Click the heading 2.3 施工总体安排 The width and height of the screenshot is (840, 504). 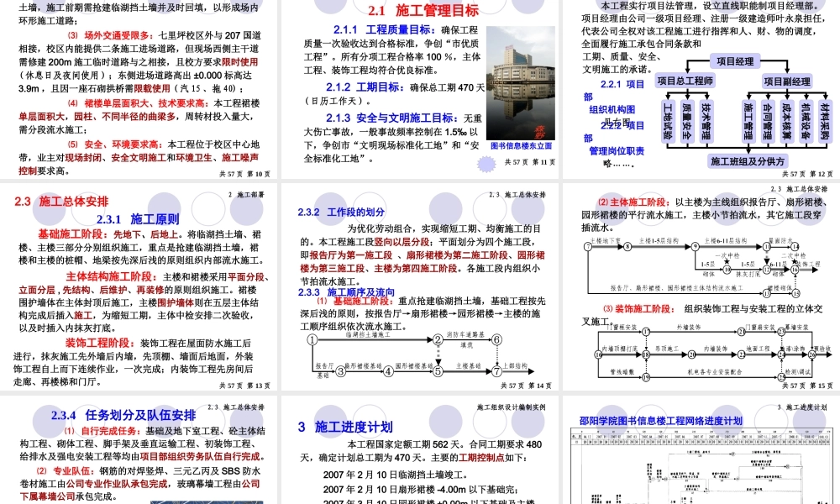click(x=61, y=202)
